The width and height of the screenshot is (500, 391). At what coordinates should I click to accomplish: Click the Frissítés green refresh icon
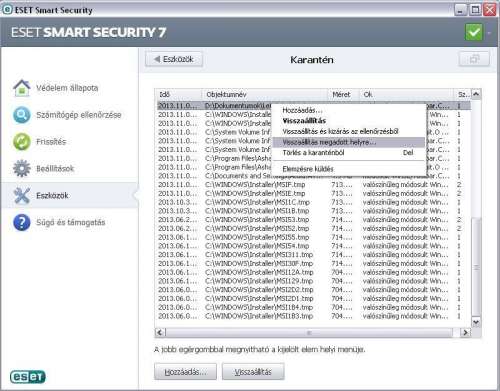[22, 142]
